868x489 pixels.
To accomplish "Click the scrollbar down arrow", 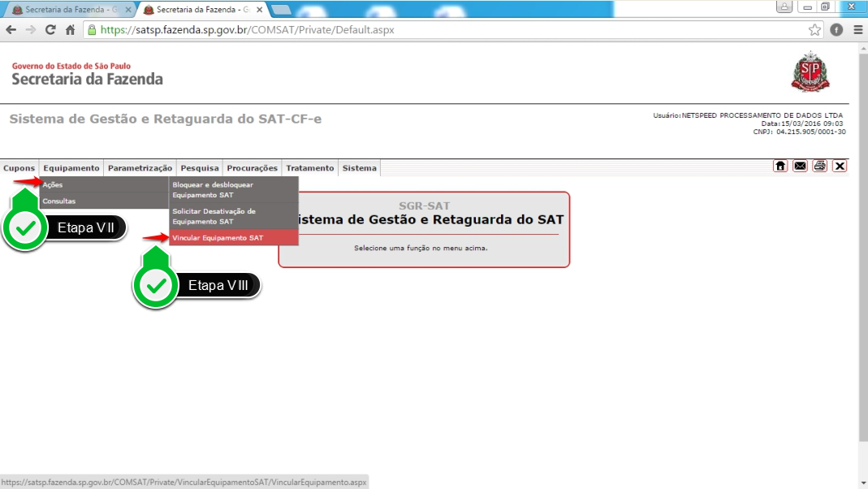I will [863, 484].
